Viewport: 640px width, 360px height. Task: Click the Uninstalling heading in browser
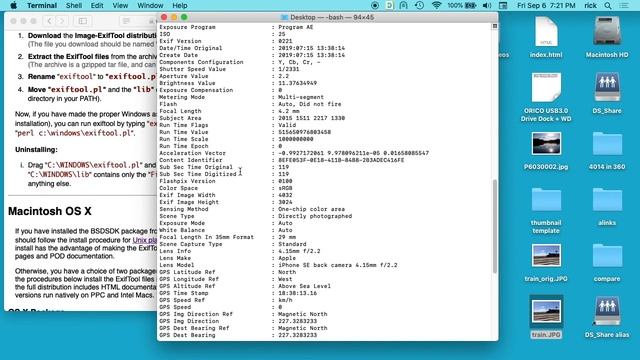tap(36, 149)
